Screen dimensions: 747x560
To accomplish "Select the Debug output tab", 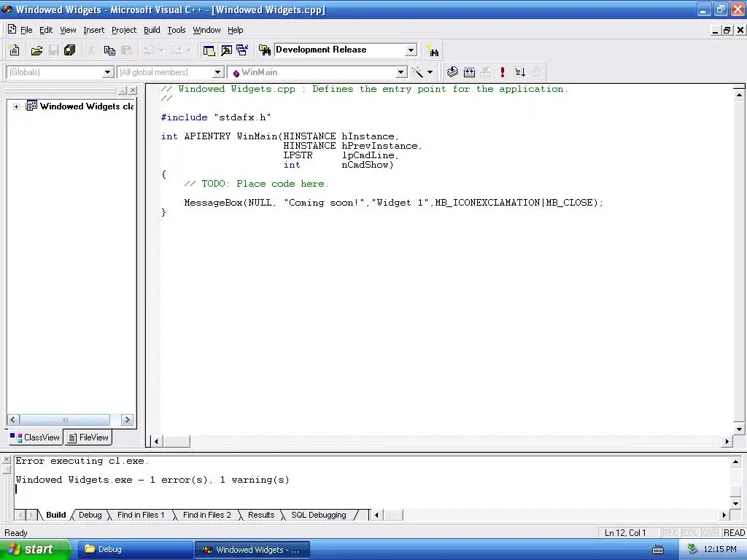I will [x=90, y=515].
